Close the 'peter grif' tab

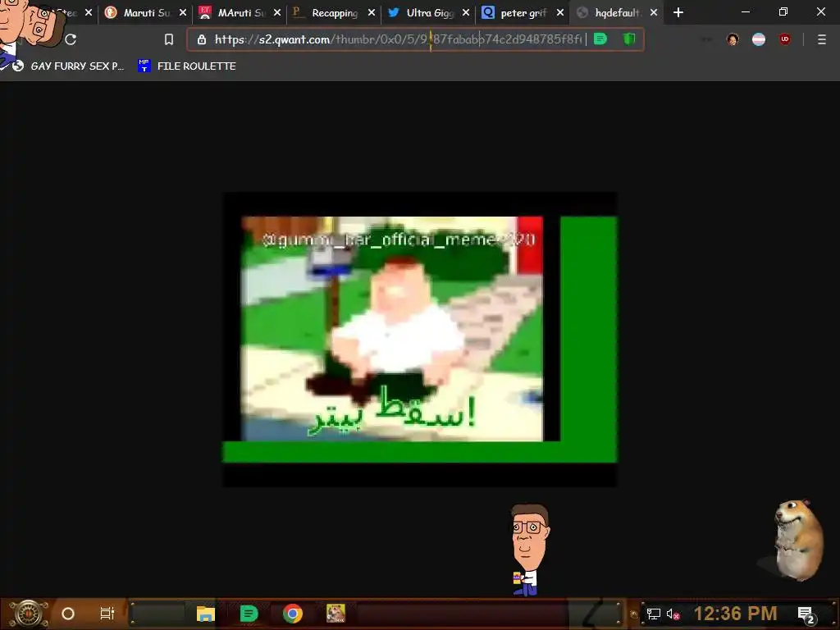[x=559, y=12]
